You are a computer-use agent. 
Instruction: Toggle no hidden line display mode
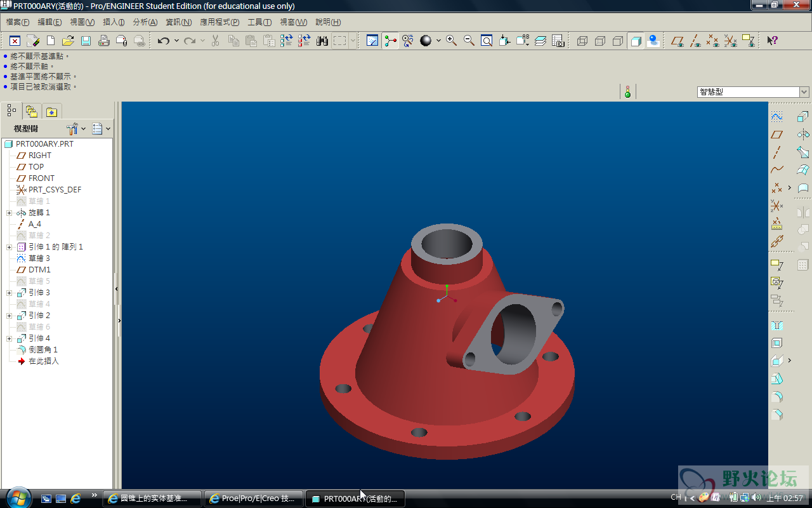(x=617, y=41)
